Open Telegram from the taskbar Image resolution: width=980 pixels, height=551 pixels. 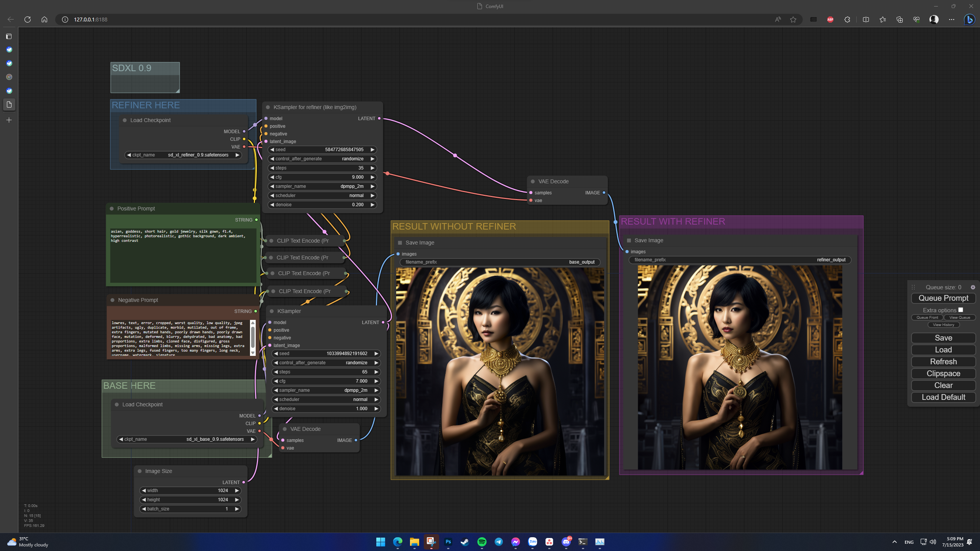(x=498, y=542)
